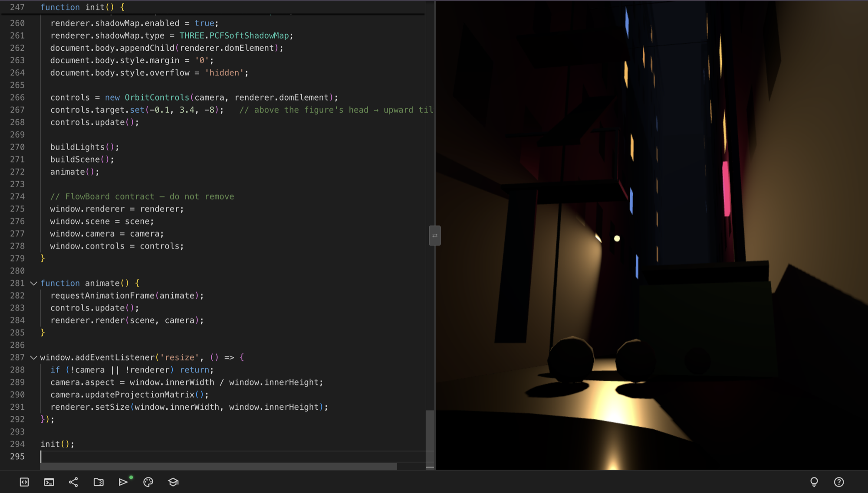Click line number 287 in the gutter
The width and height of the screenshot is (868, 493).
click(17, 358)
